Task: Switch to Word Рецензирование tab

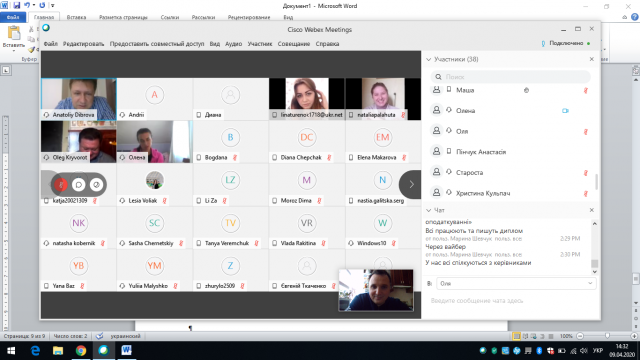Action: pos(249,17)
